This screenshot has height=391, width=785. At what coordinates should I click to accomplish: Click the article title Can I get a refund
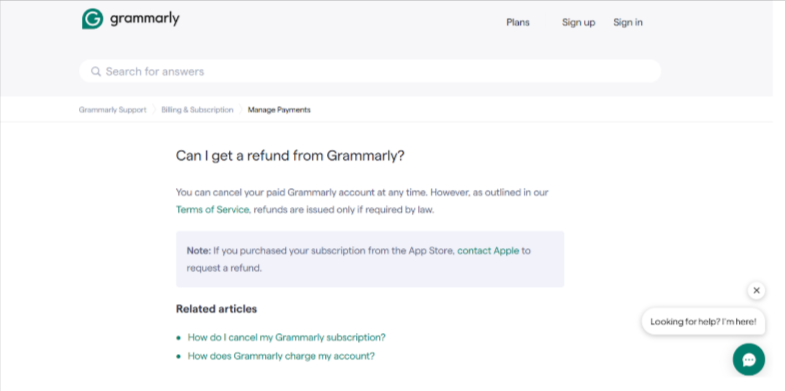(x=290, y=156)
